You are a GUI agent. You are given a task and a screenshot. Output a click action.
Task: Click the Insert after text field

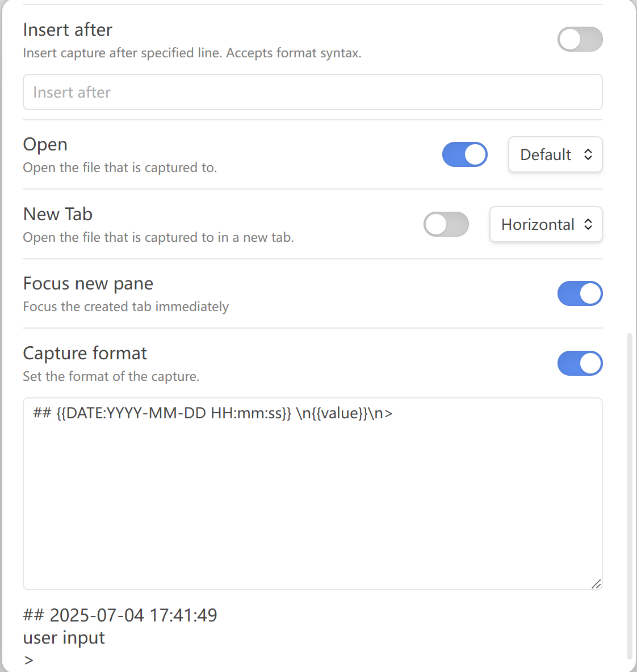click(x=312, y=92)
